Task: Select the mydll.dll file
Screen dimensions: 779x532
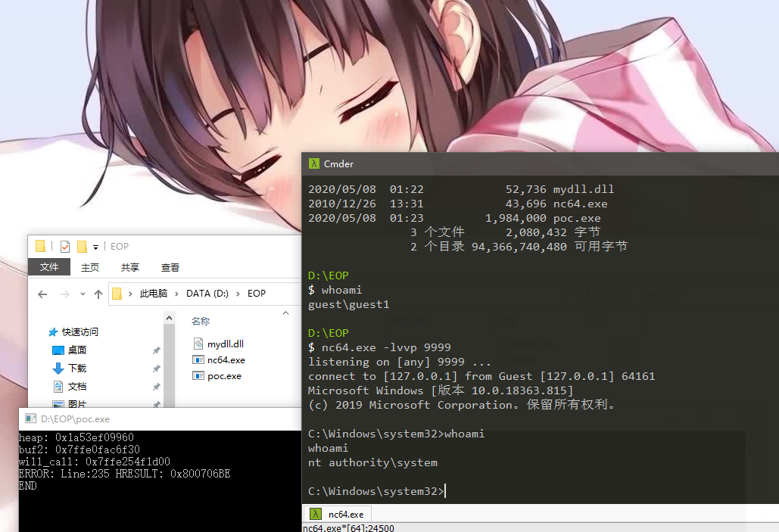Action: click(225, 344)
